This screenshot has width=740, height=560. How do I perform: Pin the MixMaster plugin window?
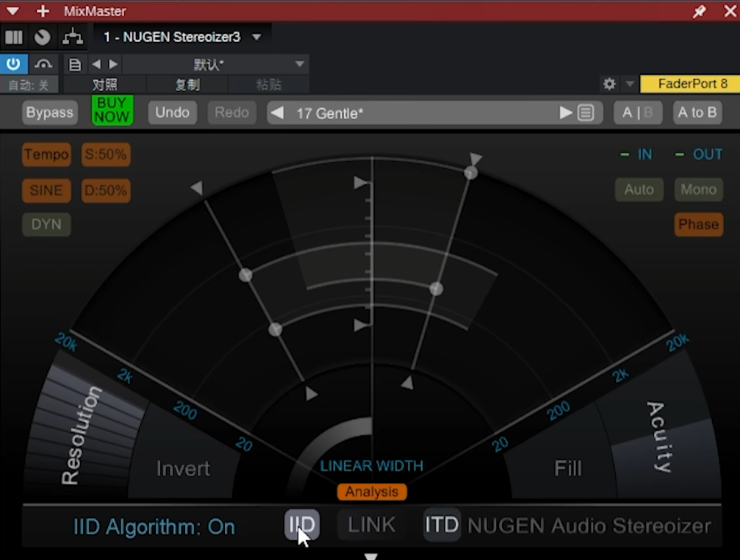point(699,11)
